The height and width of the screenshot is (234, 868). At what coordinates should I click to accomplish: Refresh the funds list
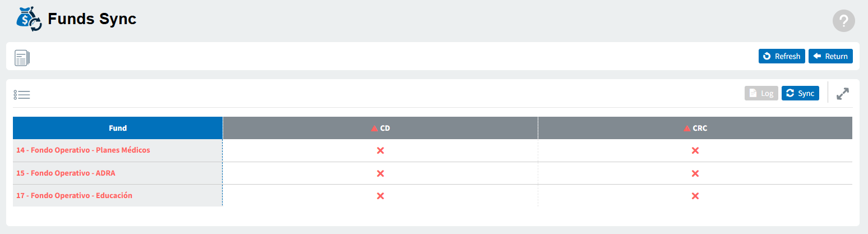pyautogui.click(x=782, y=56)
